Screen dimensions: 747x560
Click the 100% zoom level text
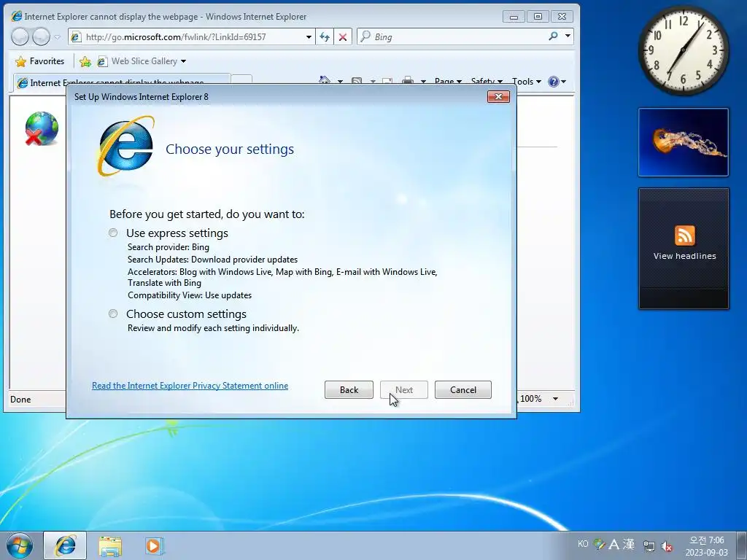click(x=531, y=399)
